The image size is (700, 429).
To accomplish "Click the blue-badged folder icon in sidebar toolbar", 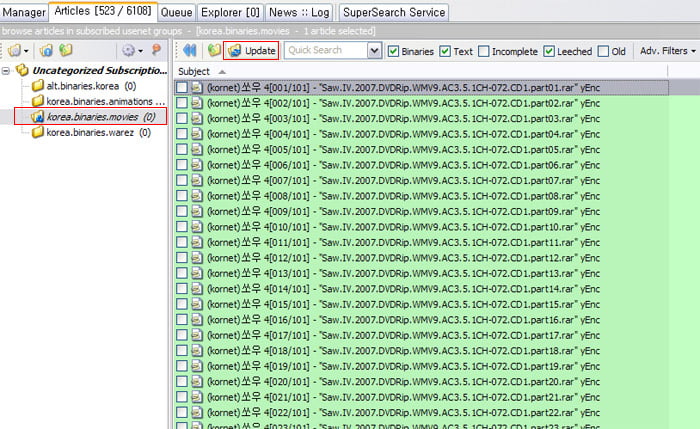I will [47, 50].
